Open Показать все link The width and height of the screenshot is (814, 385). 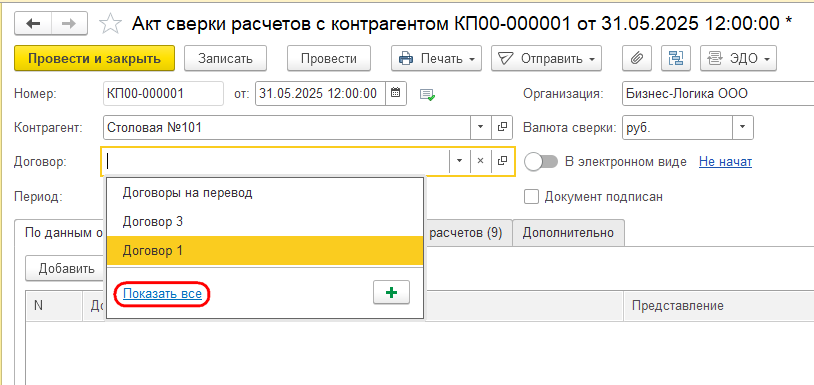coord(162,294)
